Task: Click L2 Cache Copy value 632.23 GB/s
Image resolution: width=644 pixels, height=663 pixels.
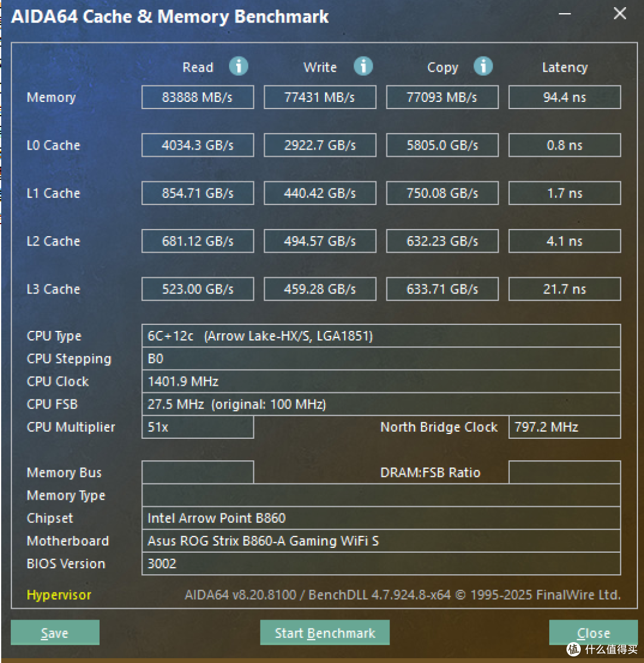Action: click(442, 241)
